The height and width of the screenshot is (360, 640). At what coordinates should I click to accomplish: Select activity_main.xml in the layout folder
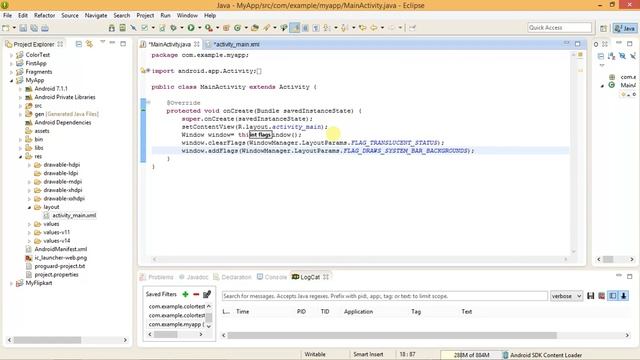click(x=74, y=216)
